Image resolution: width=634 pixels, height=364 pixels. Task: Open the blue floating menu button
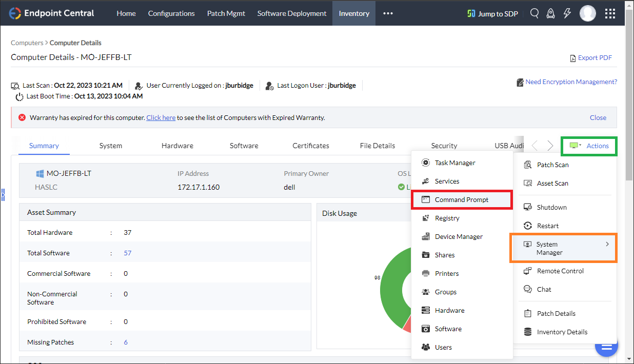pos(606,347)
